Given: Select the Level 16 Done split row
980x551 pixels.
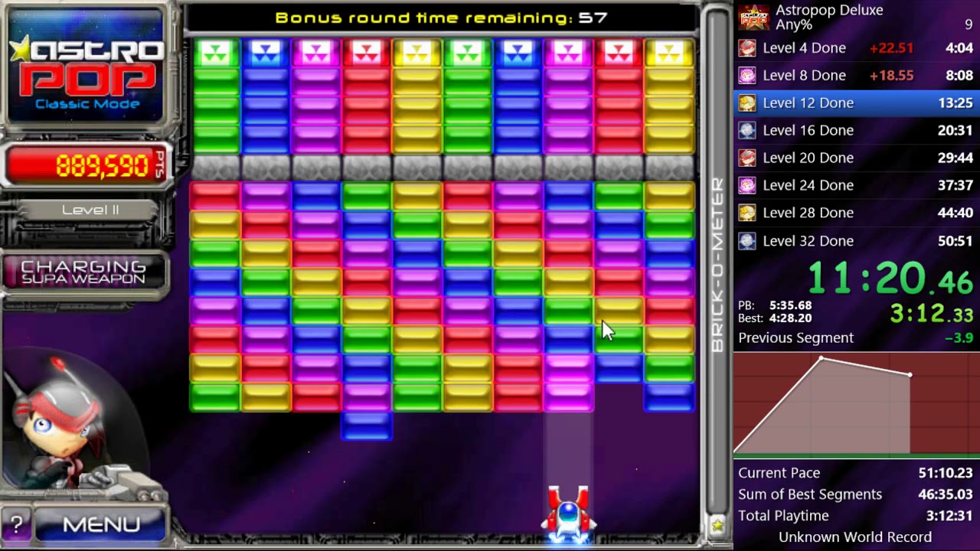Looking at the screenshot, I should (857, 130).
